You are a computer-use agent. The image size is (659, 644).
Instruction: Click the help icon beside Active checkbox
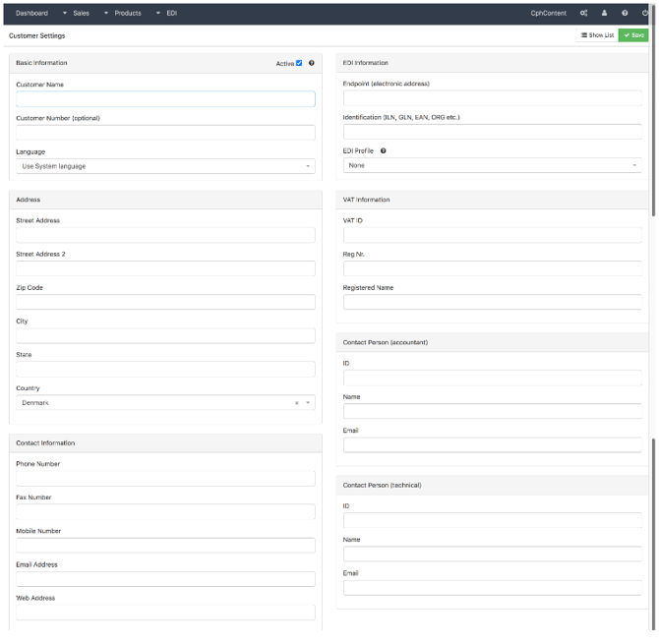[312, 63]
